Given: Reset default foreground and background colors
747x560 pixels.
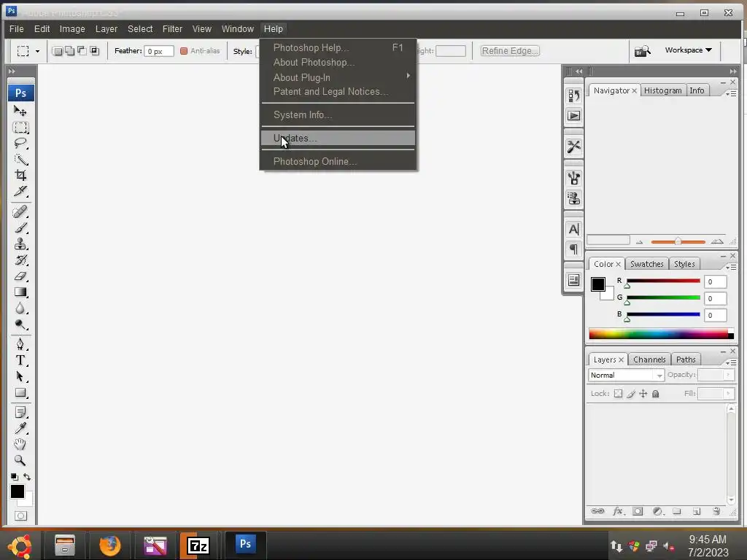Looking at the screenshot, I should pos(15,477).
